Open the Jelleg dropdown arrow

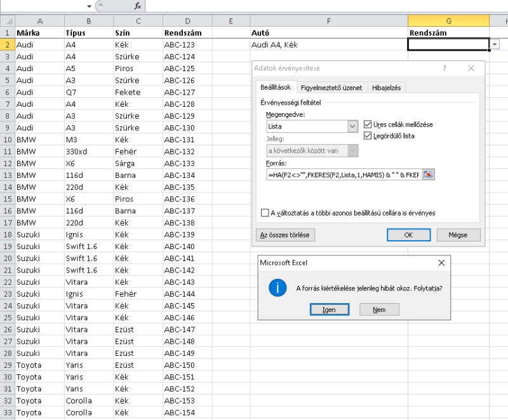coord(353,151)
